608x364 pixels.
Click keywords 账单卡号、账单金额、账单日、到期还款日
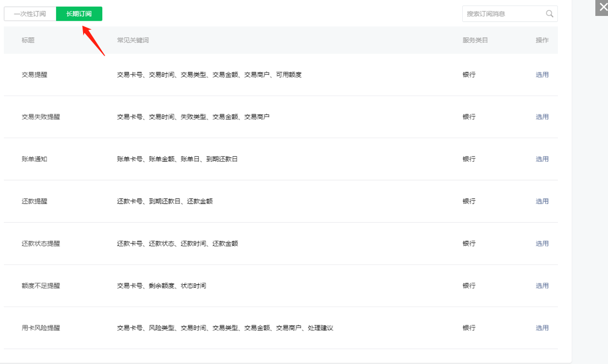click(177, 159)
